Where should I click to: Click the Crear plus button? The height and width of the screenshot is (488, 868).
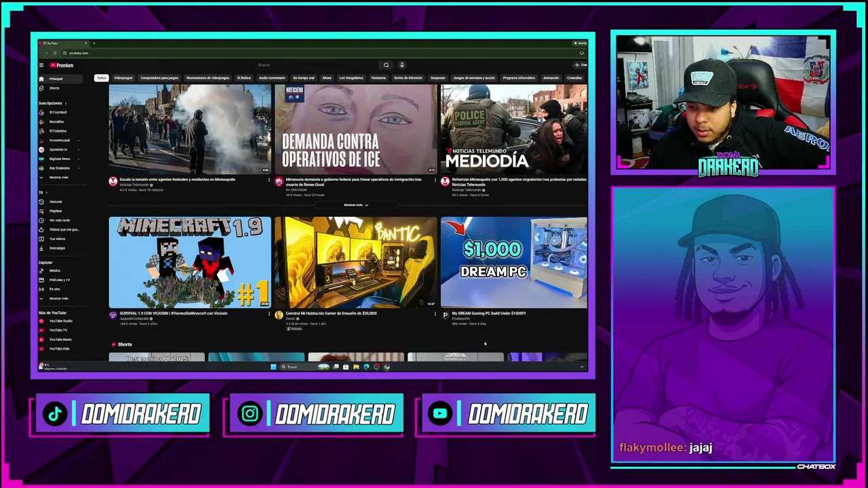coord(580,65)
